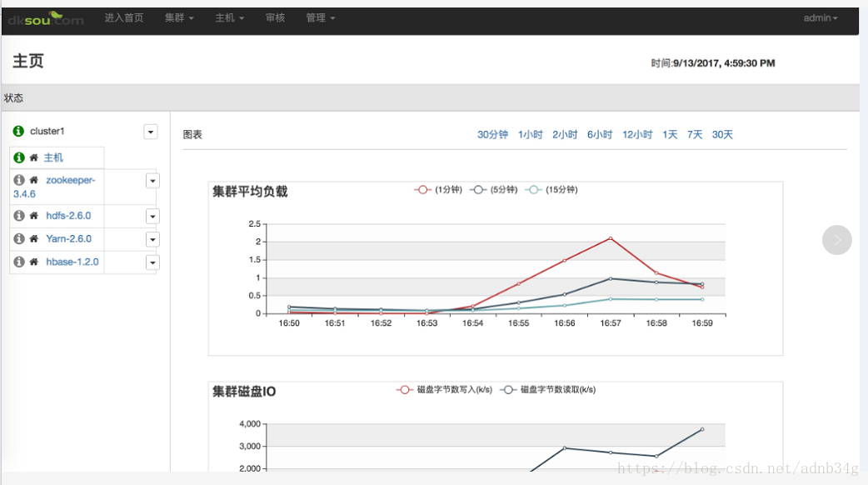Click the home icon next to Yarn-2.6.0
The image size is (868, 485).
[x=34, y=239]
